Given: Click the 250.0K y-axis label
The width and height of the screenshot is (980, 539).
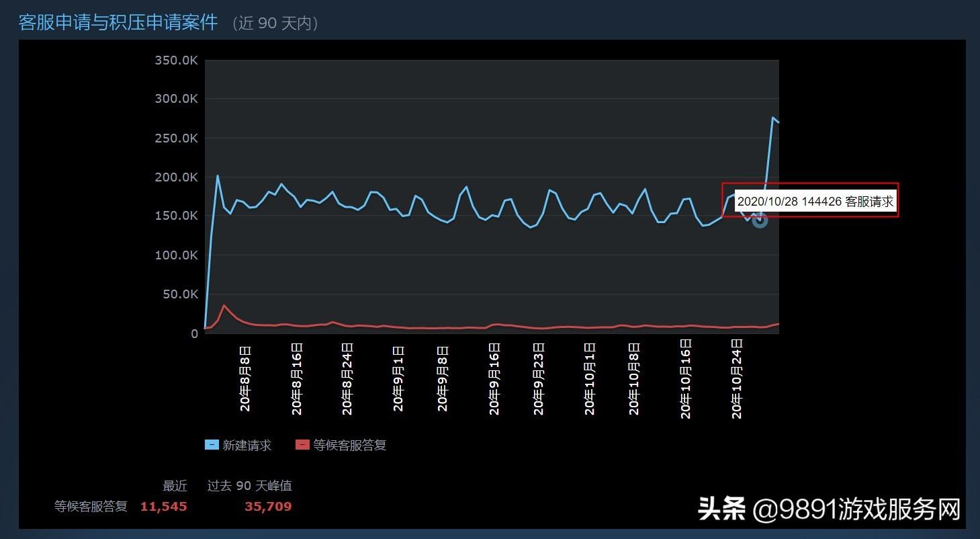Looking at the screenshot, I should tap(176, 138).
